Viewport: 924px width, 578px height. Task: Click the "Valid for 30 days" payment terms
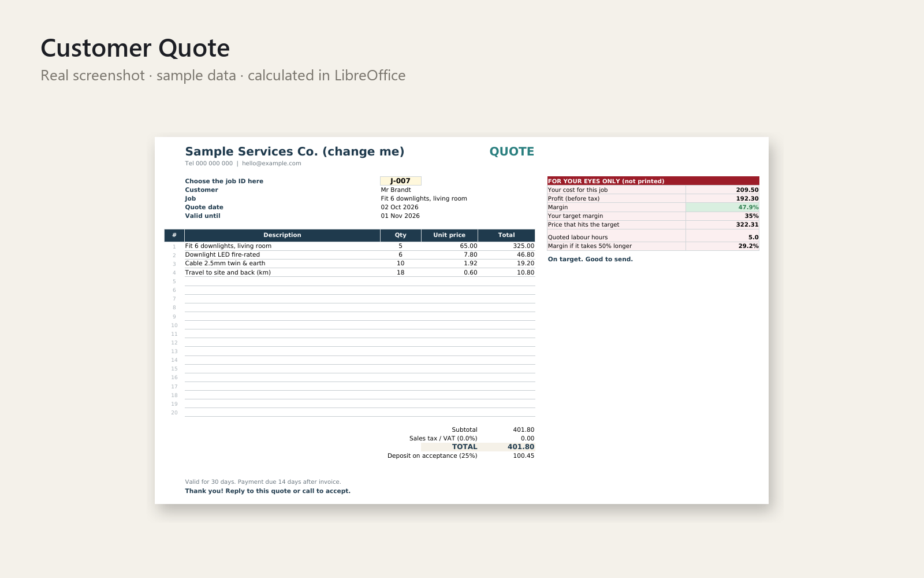[263, 481]
